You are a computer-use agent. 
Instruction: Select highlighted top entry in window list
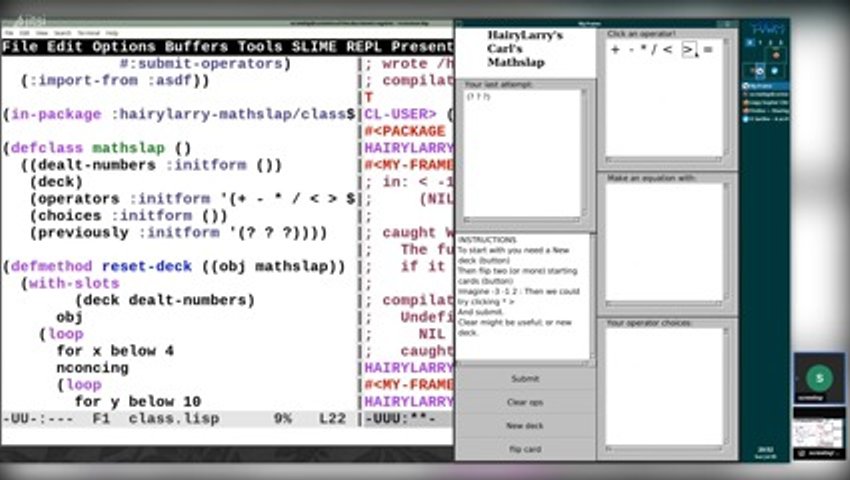[765, 86]
